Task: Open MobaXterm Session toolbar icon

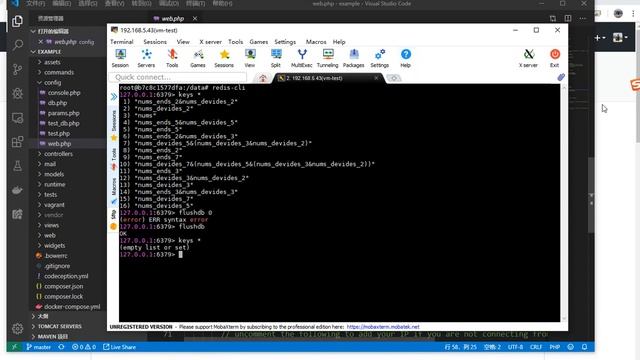Action: point(120,58)
